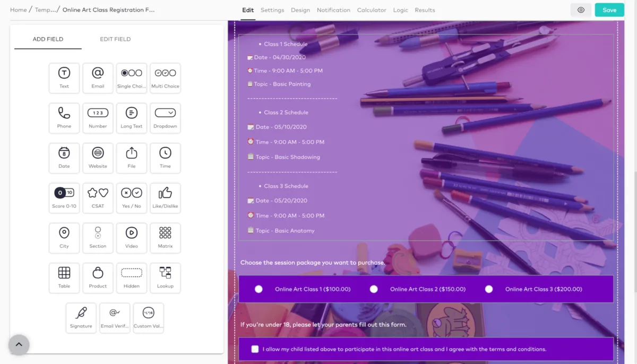Viewport: 637px width, 364px height.
Task: Add a CSAT field
Action: pos(98,198)
